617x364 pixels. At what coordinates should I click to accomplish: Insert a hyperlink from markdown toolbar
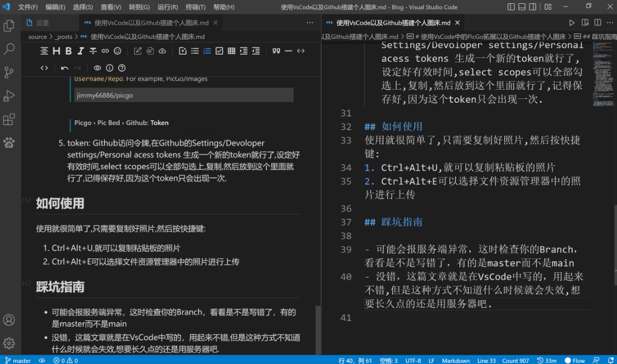105,51
